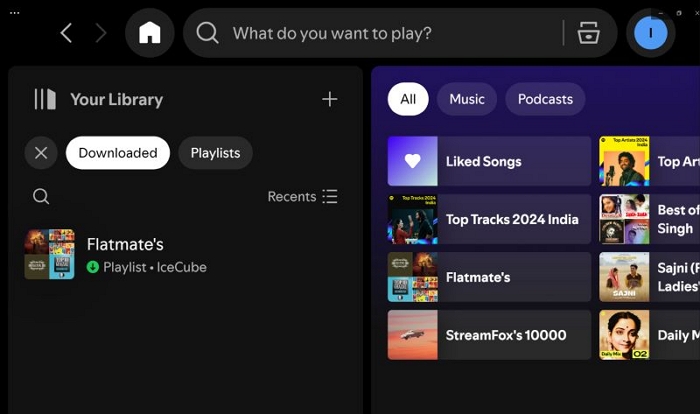Click the list view icon beside Recents
700x414 pixels.
(330, 197)
